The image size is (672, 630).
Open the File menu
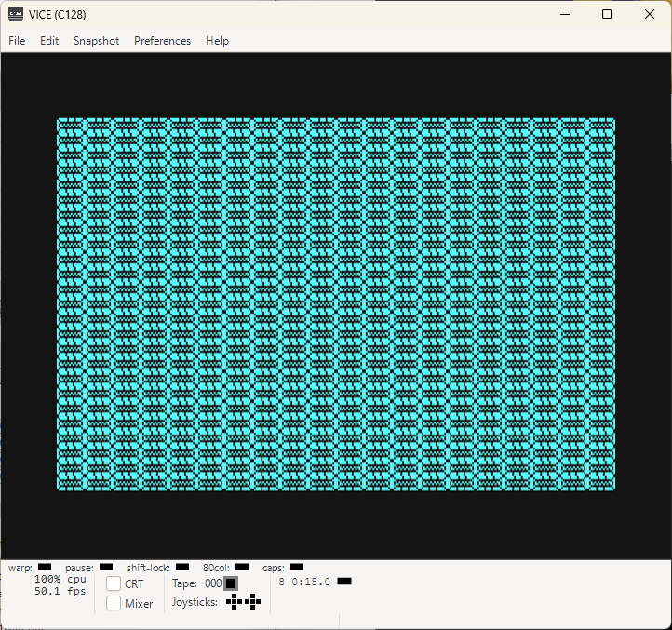(x=17, y=41)
